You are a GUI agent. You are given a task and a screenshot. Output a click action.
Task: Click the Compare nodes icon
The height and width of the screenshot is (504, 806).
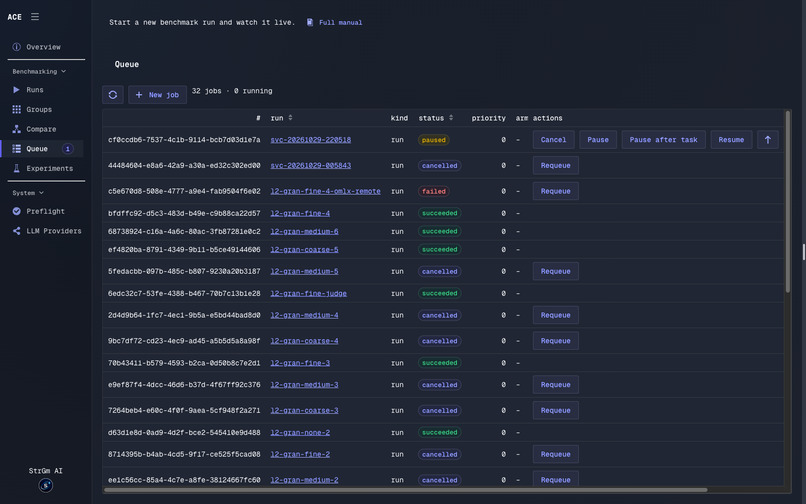tap(16, 129)
